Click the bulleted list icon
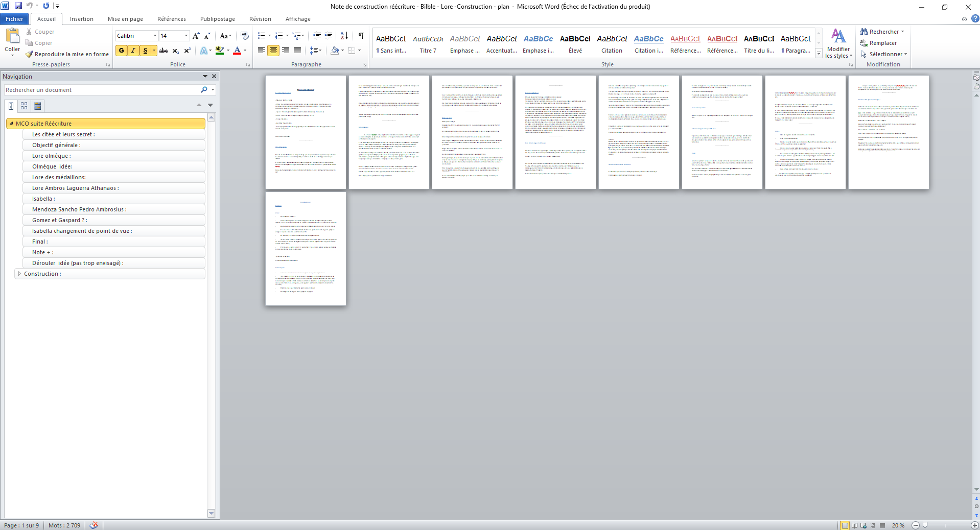Image resolution: width=980 pixels, height=530 pixels. pos(262,36)
